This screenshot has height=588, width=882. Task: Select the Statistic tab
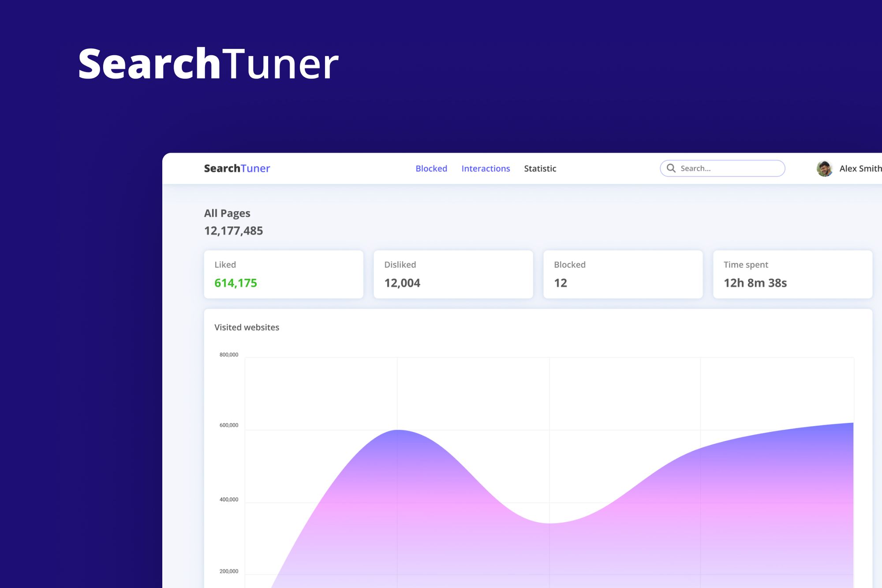pos(540,169)
